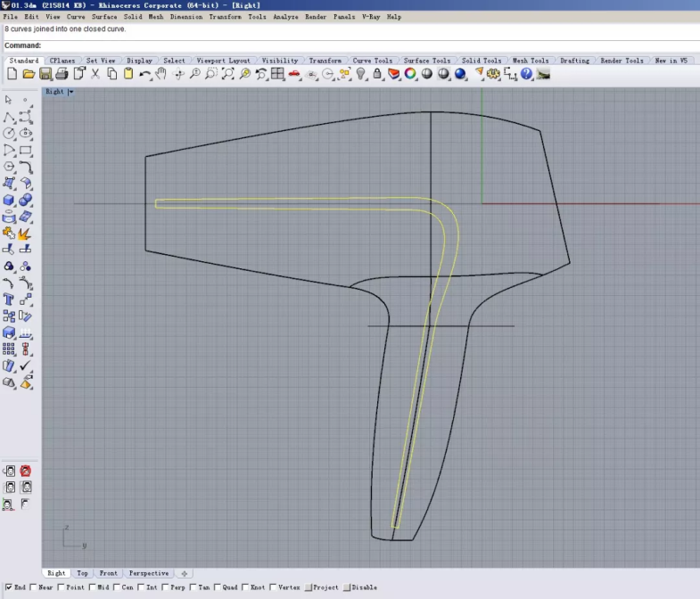700x599 pixels.
Task: Click the Text object tool icon
Action: click(x=9, y=299)
